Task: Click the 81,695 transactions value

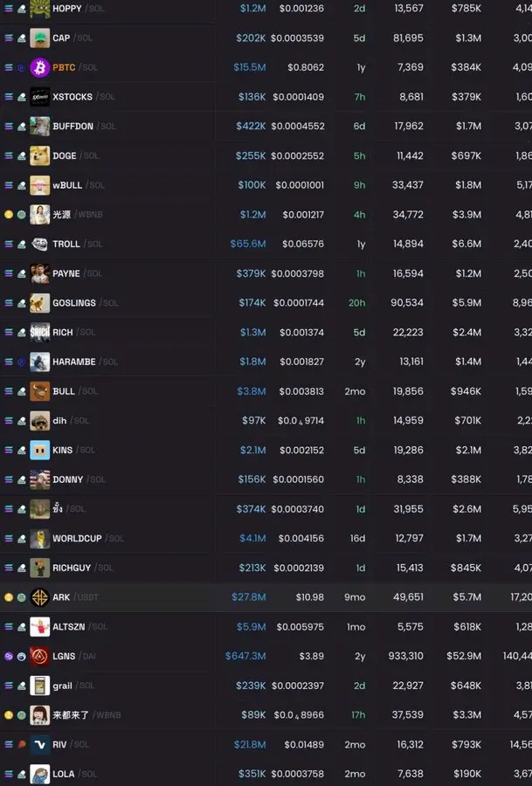Action: [408, 38]
